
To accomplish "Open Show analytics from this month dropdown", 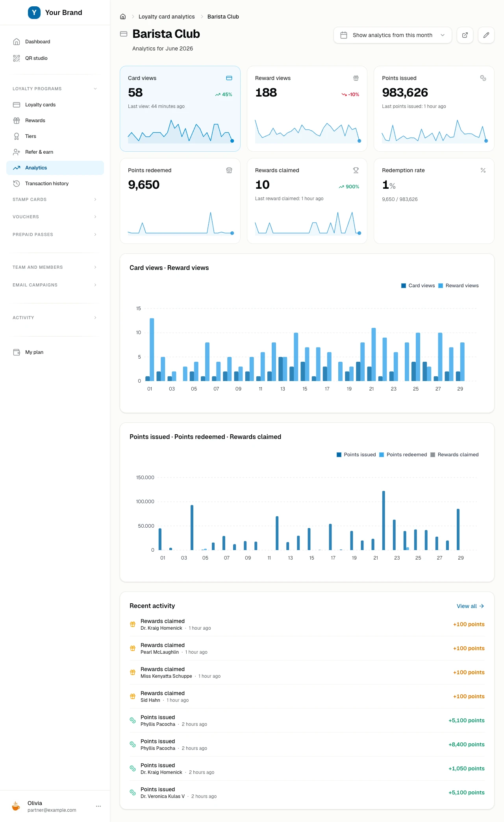I will (393, 35).
